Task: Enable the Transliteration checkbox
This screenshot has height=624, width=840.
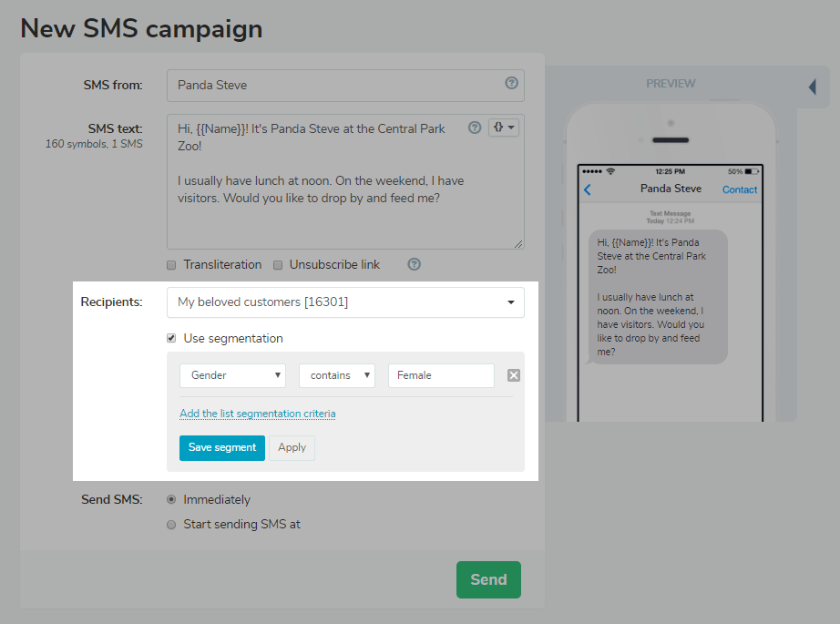Action: tap(171, 265)
